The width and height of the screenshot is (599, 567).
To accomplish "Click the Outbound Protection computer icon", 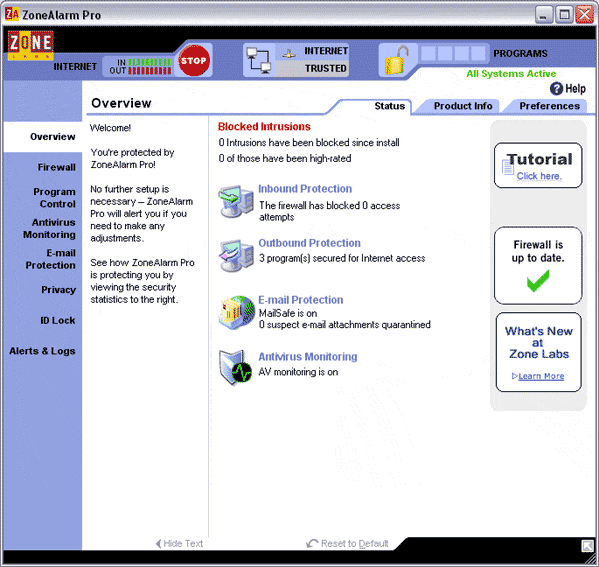I will tap(236, 256).
